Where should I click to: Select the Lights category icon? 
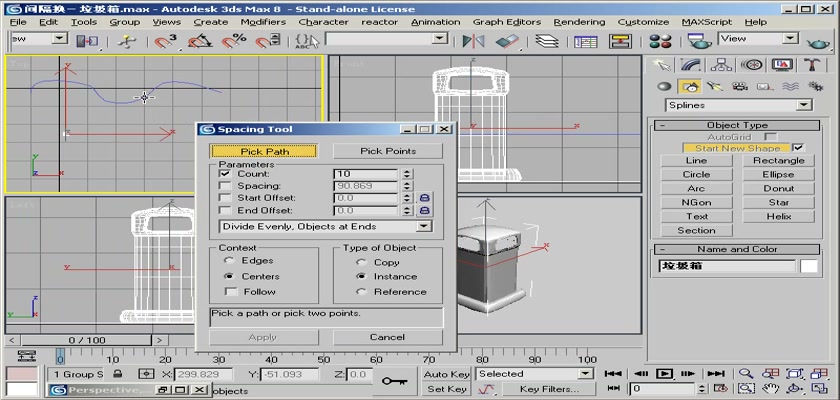point(713,86)
